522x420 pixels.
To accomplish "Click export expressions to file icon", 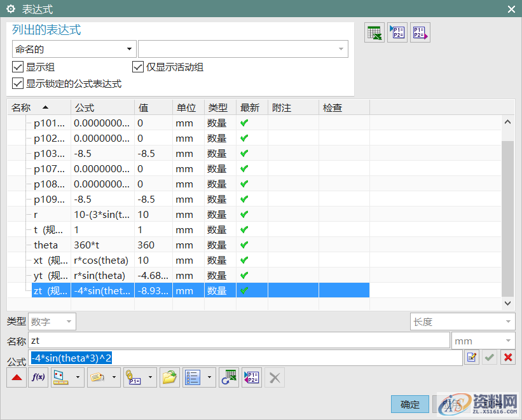I will pos(420,33).
